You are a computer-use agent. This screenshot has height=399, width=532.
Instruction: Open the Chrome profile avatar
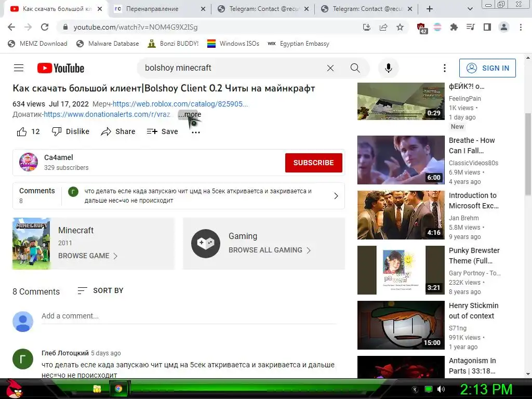504,27
